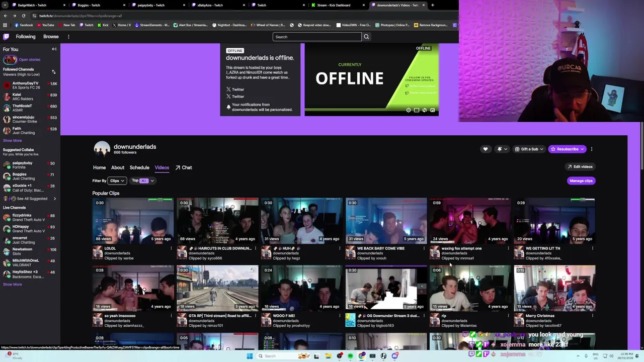Open options for the Merry Christmas clip

(592, 316)
